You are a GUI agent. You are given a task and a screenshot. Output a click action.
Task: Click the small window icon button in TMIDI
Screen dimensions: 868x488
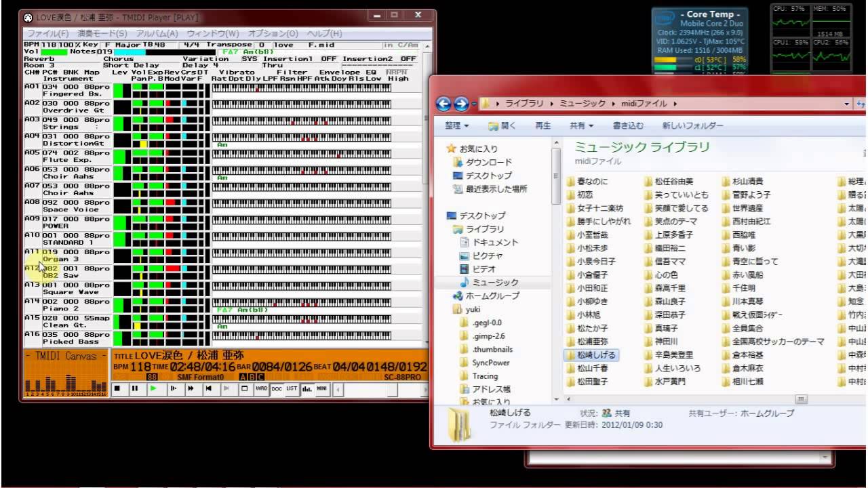(245, 388)
